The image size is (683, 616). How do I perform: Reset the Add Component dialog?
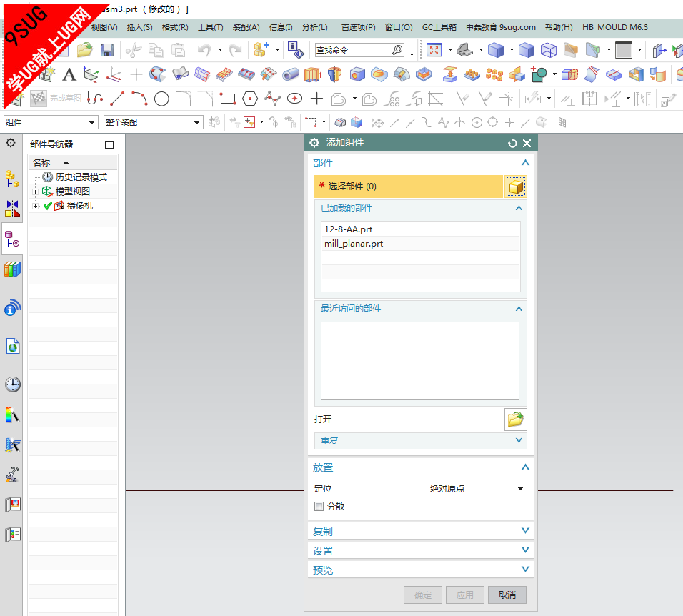point(512,144)
